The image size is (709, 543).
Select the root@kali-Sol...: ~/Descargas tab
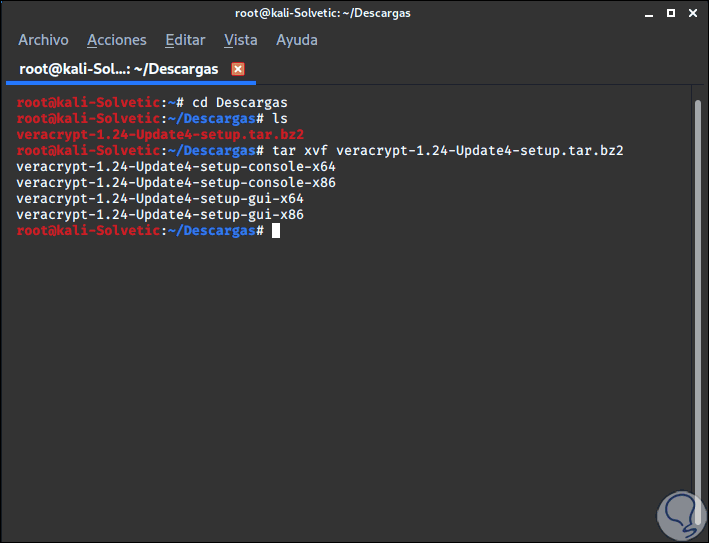coord(116,69)
